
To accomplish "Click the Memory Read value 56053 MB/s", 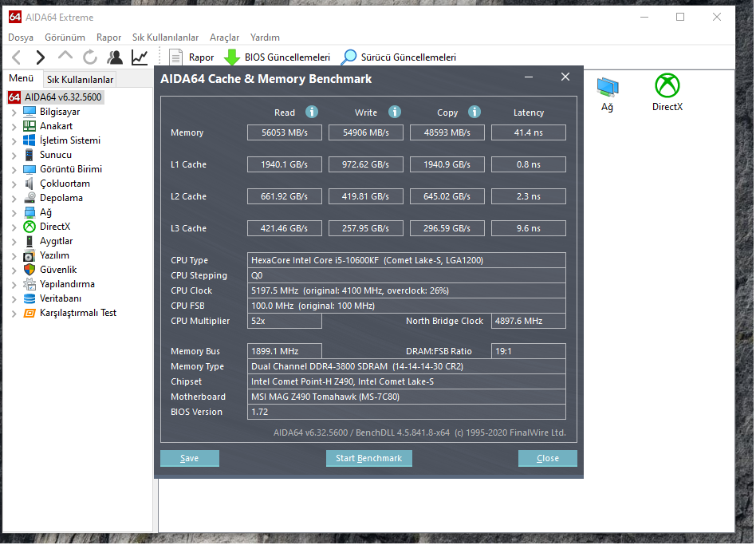I will coord(285,132).
